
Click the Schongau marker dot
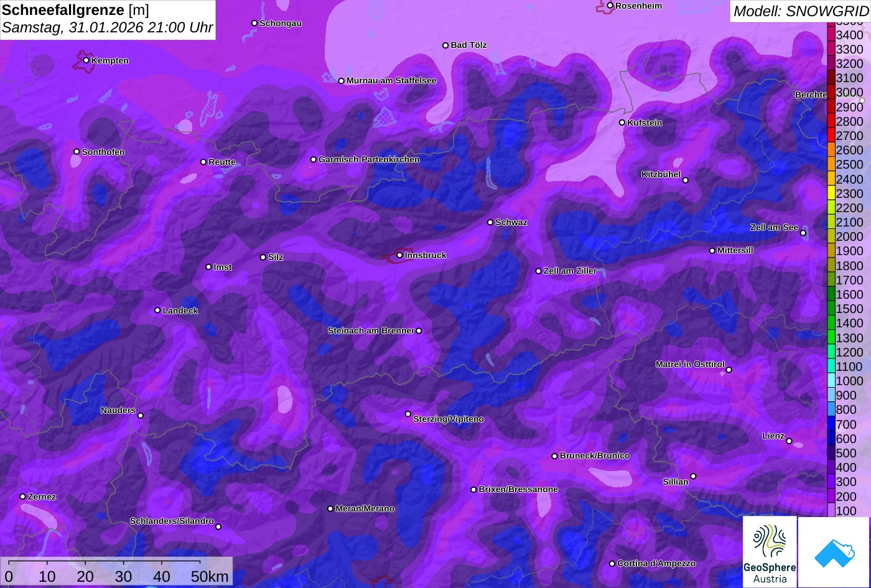pos(254,23)
